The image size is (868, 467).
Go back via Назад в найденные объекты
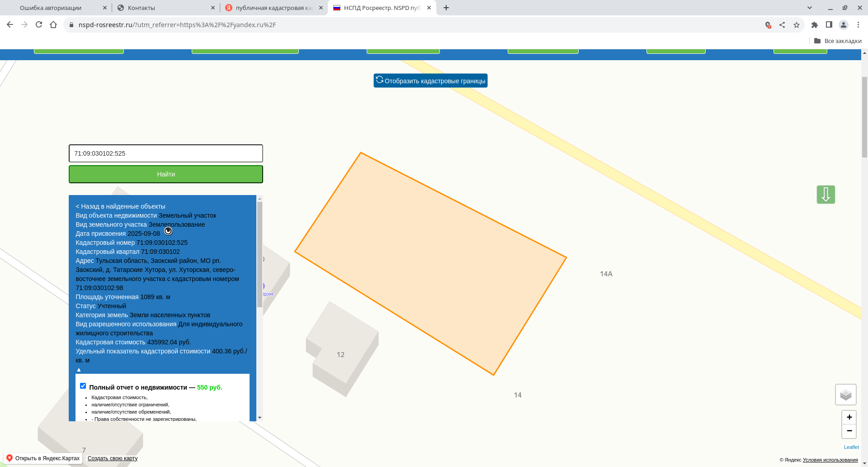click(x=120, y=206)
